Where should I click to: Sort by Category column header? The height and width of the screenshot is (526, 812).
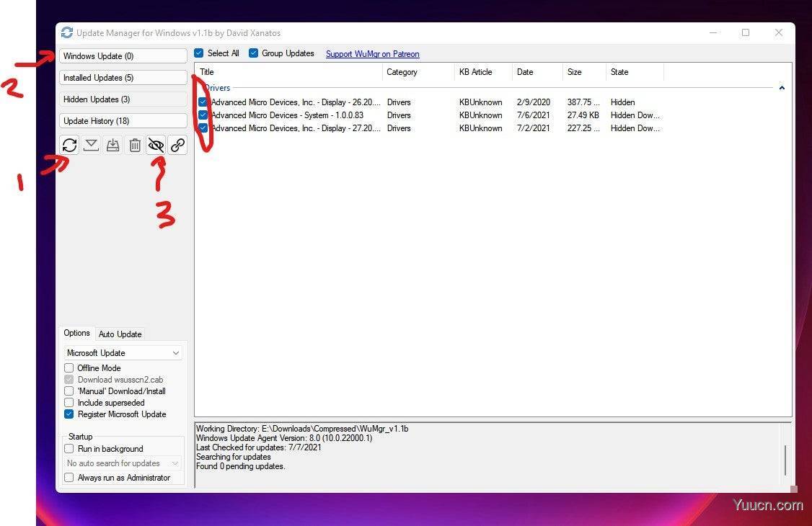(x=419, y=72)
